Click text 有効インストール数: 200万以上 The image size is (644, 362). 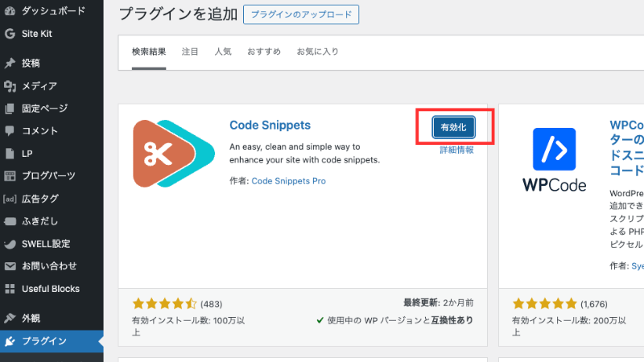point(569,327)
